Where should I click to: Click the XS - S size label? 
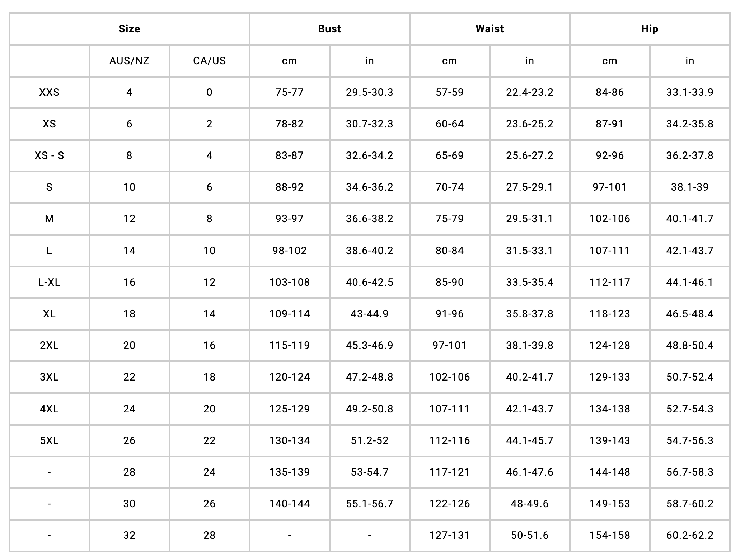(x=50, y=155)
